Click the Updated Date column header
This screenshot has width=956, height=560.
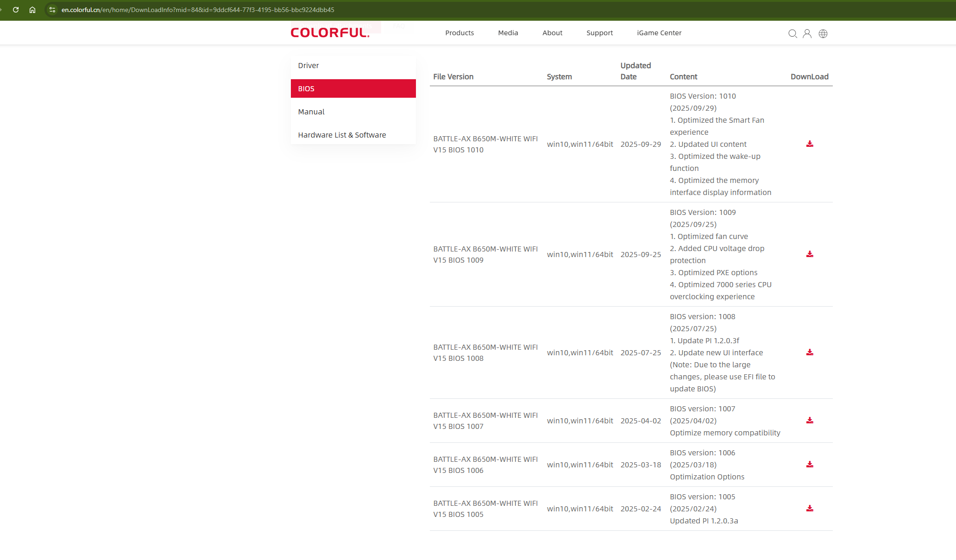point(636,71)
